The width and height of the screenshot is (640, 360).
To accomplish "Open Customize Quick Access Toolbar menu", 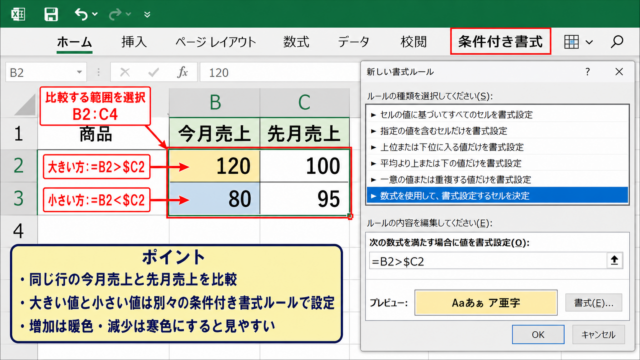I will pos(147,15).
